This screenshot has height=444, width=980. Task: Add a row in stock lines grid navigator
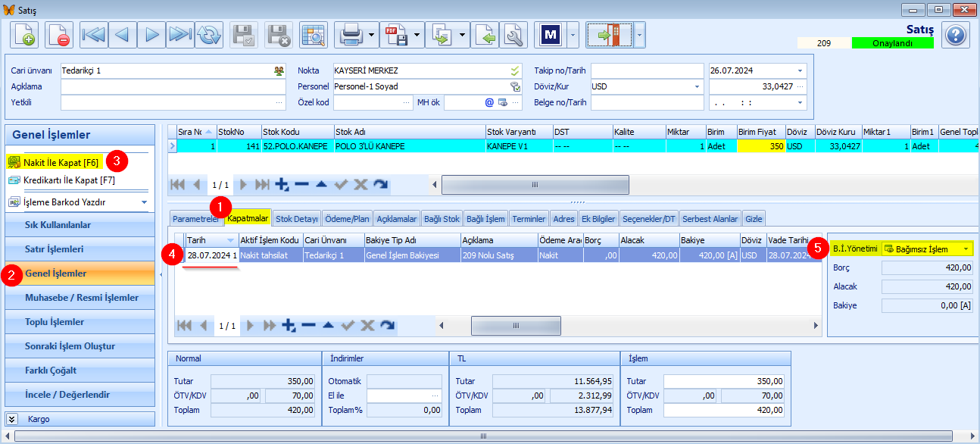click(x=282, y=184)
